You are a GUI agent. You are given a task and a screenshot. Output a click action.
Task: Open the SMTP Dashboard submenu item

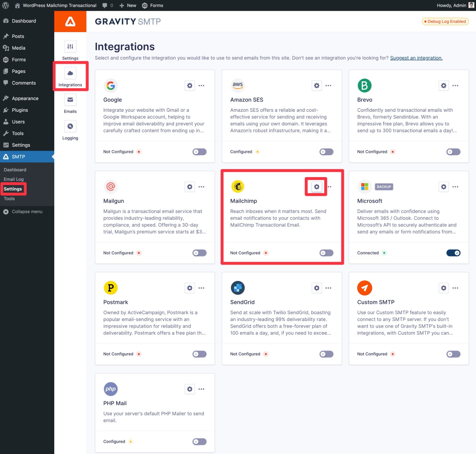coord(15,170)
